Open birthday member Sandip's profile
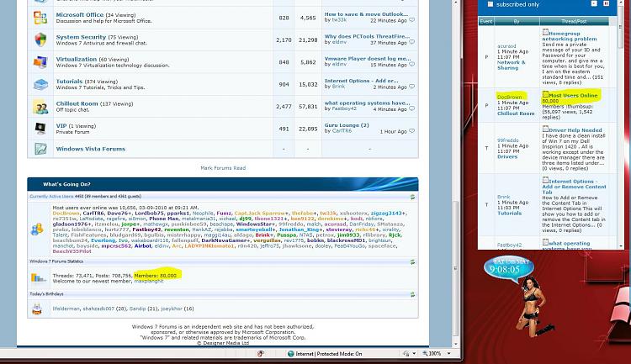This screenshot has height=364, width=631. 137,309
